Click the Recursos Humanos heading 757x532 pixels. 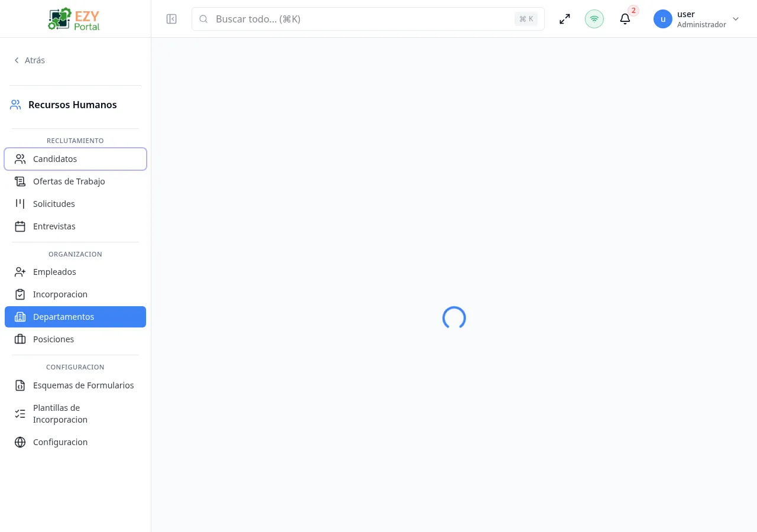point(73,105)
